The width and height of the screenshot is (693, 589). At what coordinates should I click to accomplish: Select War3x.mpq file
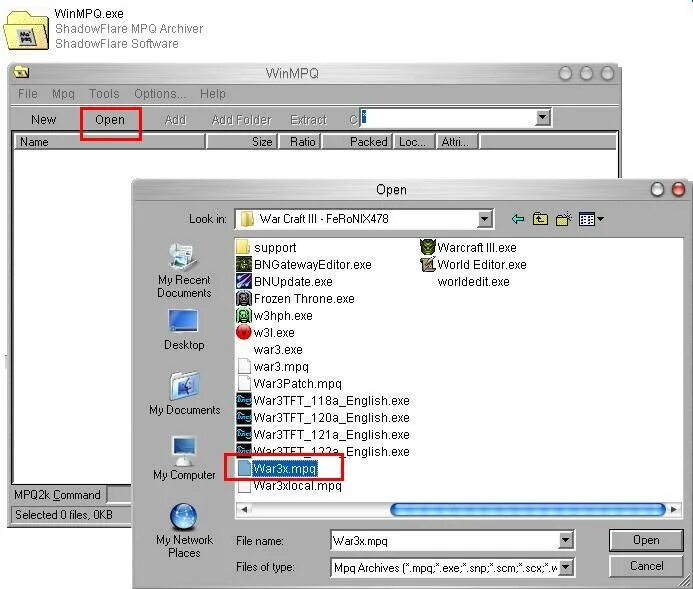pyautogui.click(x=278, y=468)
